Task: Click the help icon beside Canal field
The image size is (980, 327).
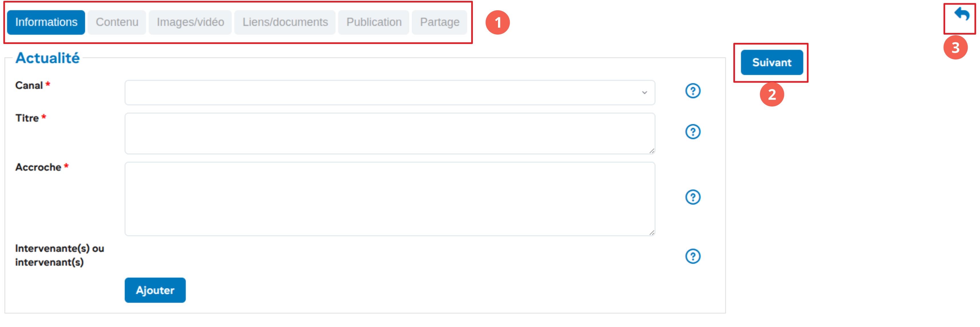Action: pos(692,91)
